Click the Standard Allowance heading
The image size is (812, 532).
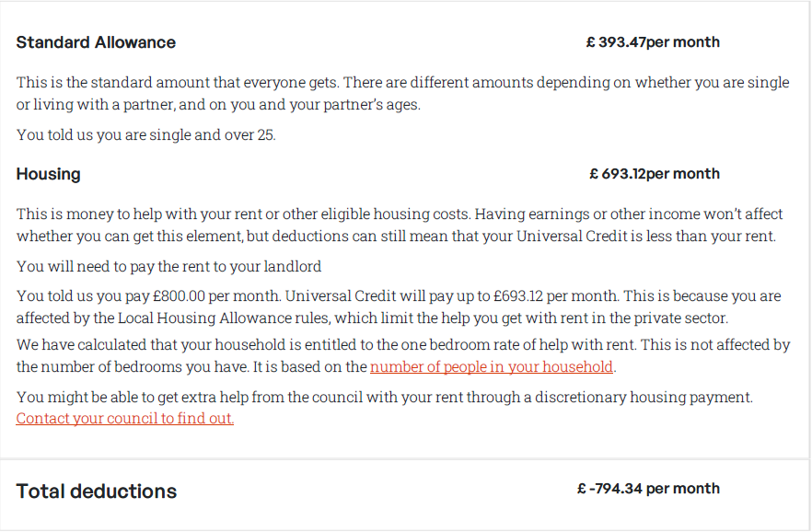96,42
